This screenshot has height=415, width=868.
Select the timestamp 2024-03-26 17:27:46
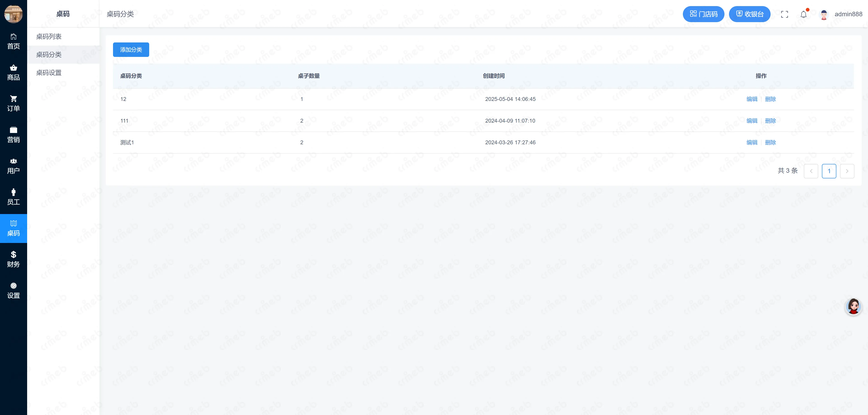coord(510,142)
